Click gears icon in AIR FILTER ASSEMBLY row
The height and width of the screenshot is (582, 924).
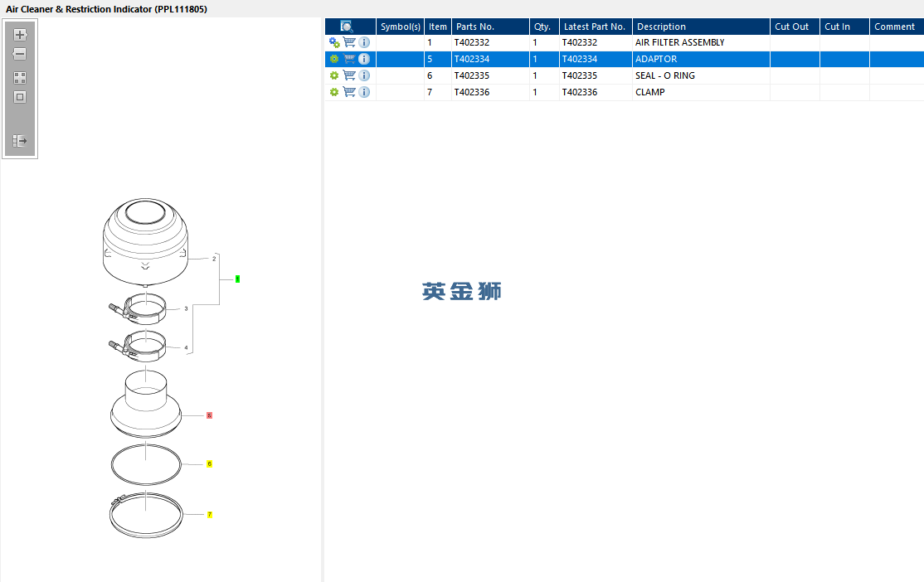coord(334,42)
